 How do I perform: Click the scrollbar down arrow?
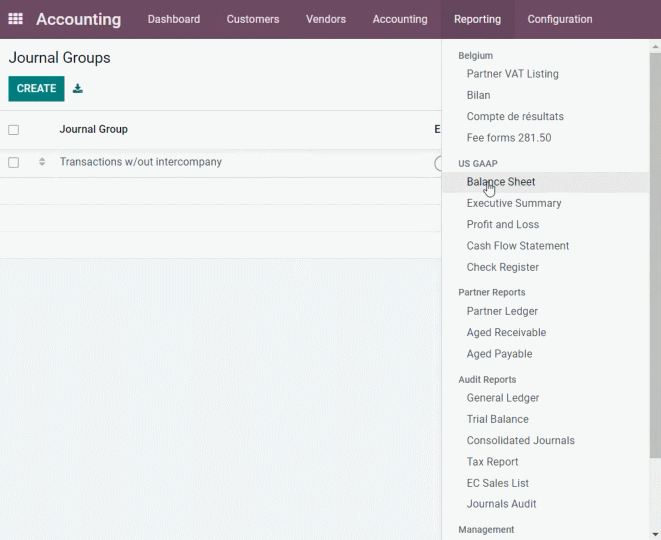[655, 535]
